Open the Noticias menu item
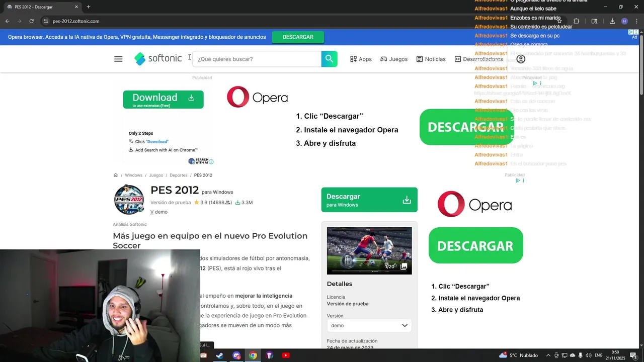Screen dimensions: 644x362 431,59
